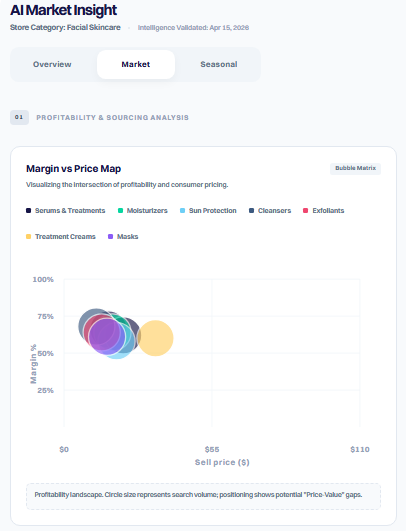Toggle Serums & Treatments legend item
The image size is (406, 531).
point(66,211)
